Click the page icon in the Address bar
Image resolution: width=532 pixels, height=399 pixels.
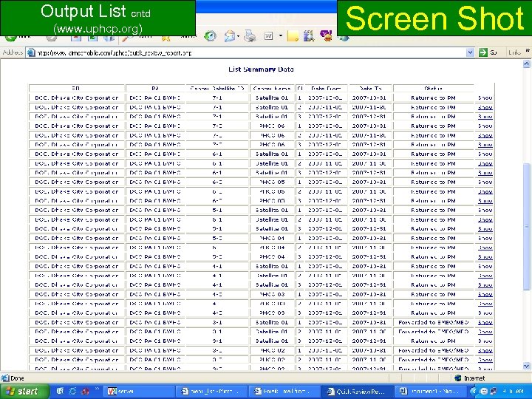(x=31, y=52)
